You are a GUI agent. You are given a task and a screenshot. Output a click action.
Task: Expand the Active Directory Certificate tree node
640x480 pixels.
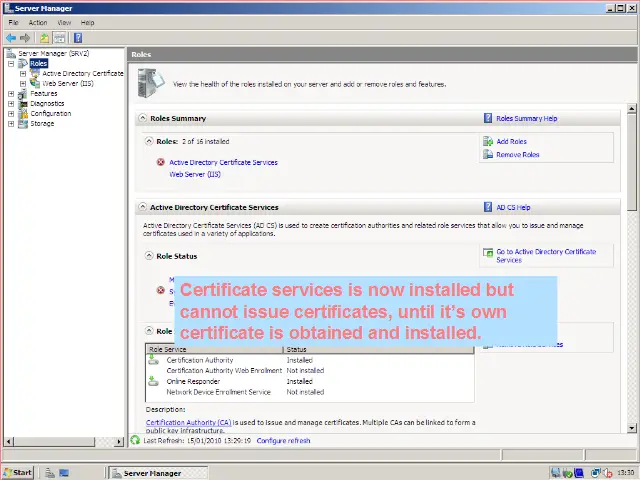(x=23, y=73)
